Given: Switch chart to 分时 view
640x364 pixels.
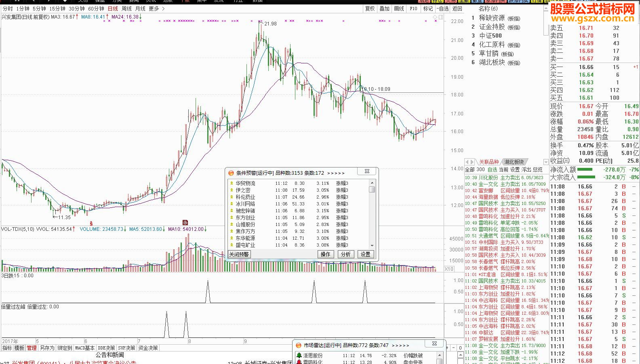Looking at the screenshot, I should (8, 8).
